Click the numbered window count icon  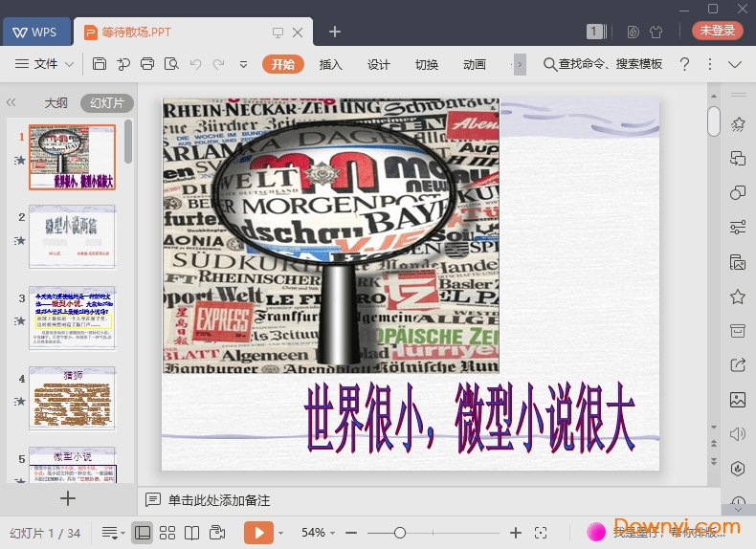point(596,32)
